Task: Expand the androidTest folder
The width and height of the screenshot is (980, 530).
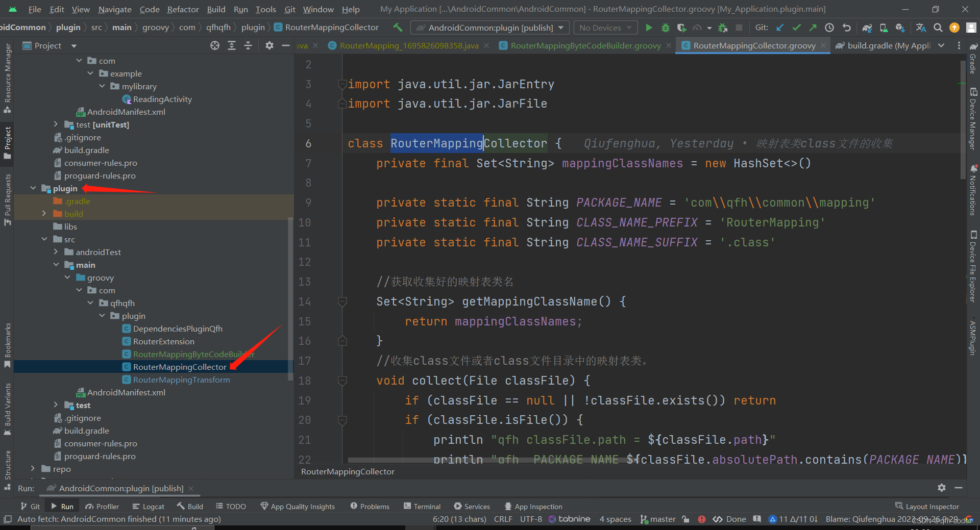Action: click(56, 252)
